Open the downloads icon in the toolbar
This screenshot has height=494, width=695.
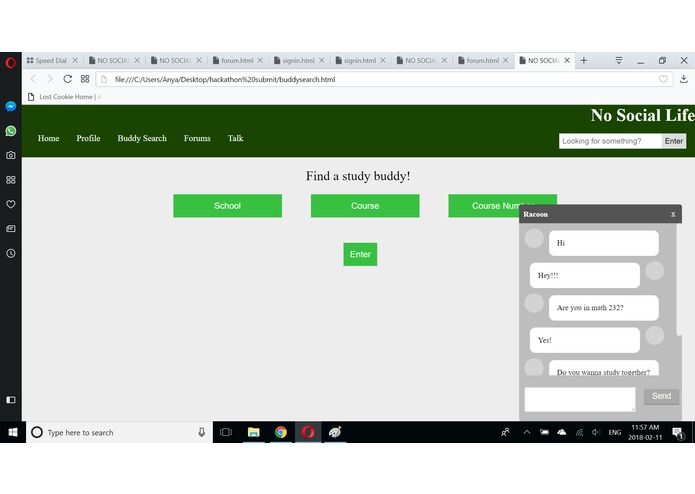(x=683, y=79)
